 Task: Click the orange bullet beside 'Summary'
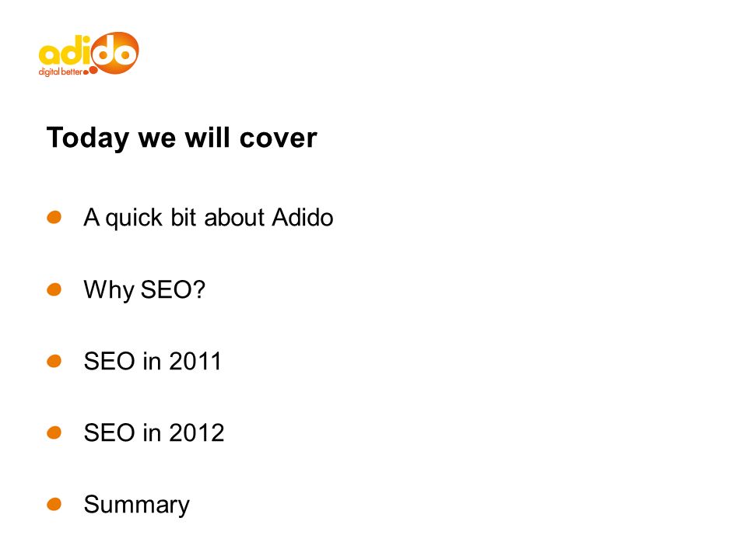54,504
